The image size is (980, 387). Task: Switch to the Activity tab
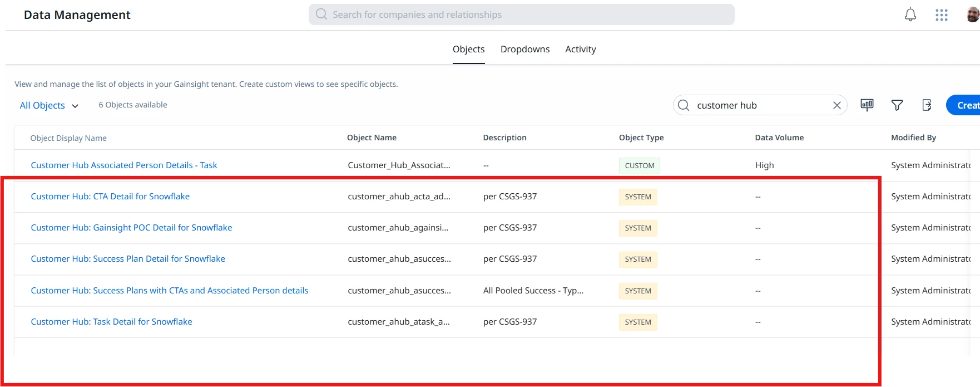581,49
